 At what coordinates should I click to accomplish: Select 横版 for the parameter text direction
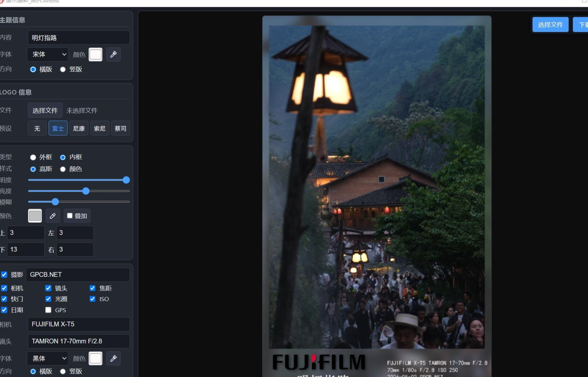click(33, 371)
